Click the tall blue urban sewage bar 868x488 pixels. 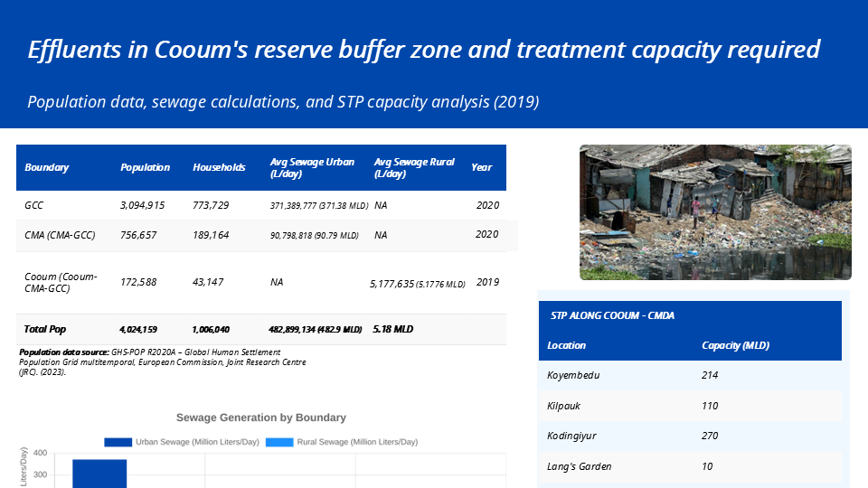(99, 474)
